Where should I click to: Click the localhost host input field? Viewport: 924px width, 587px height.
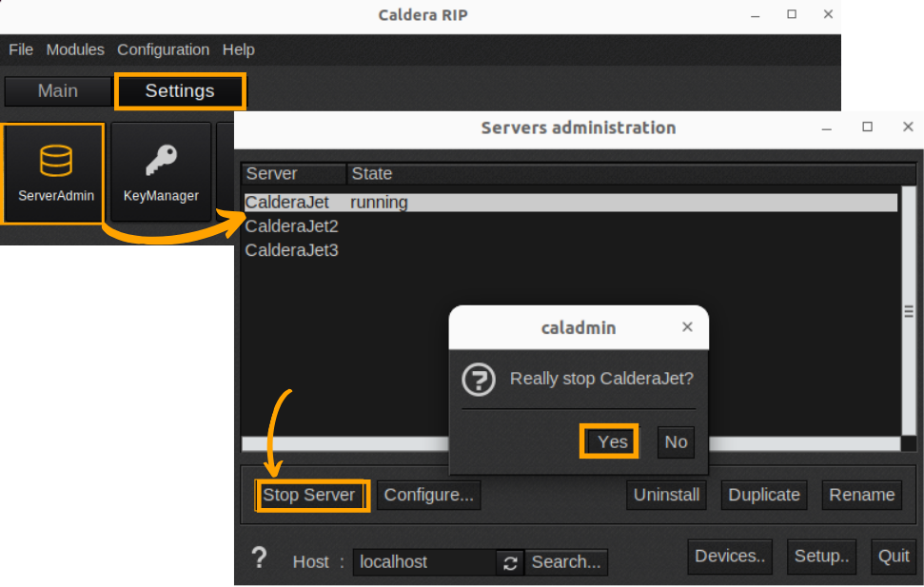click(x=423, y=562)
